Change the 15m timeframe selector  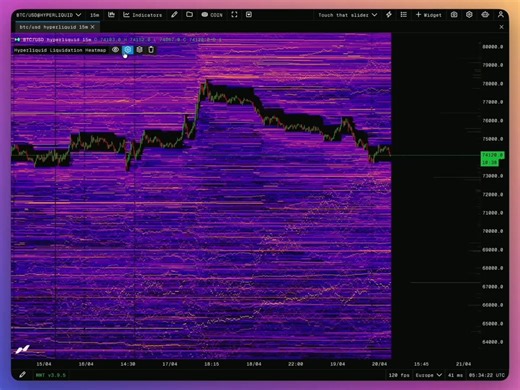coord(94,15)
